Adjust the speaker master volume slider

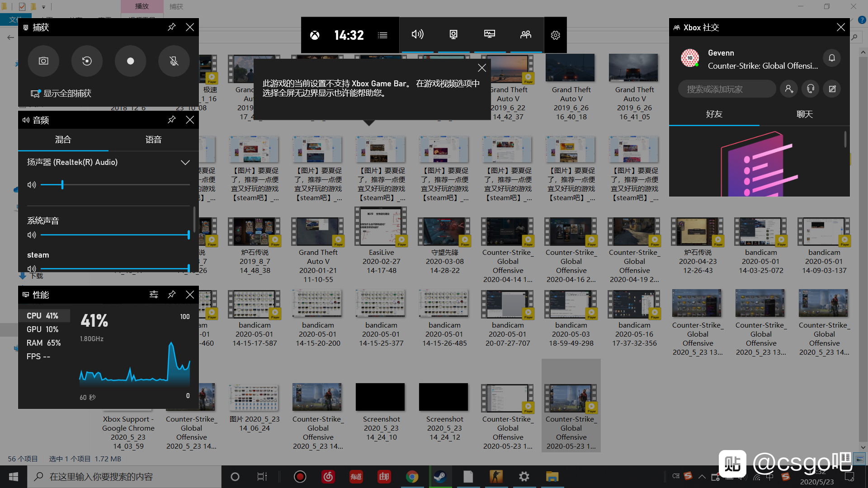(x=115, y=185)
